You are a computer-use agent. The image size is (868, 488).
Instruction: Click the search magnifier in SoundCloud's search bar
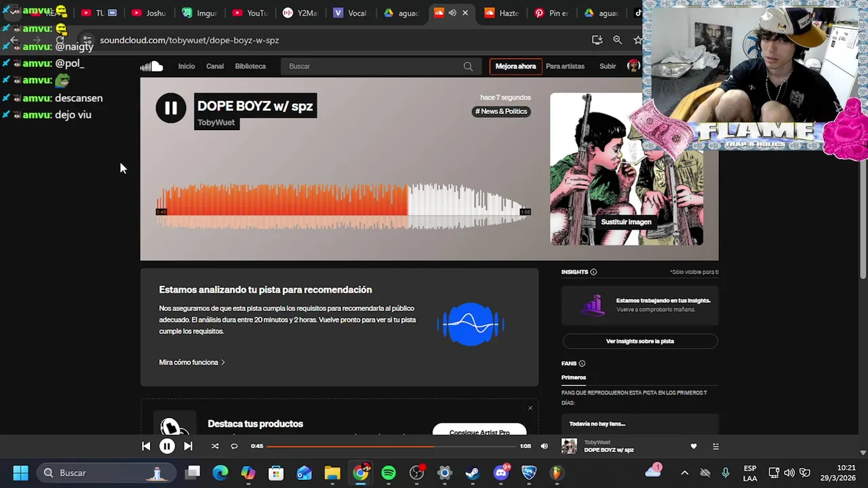coord(468,66)
